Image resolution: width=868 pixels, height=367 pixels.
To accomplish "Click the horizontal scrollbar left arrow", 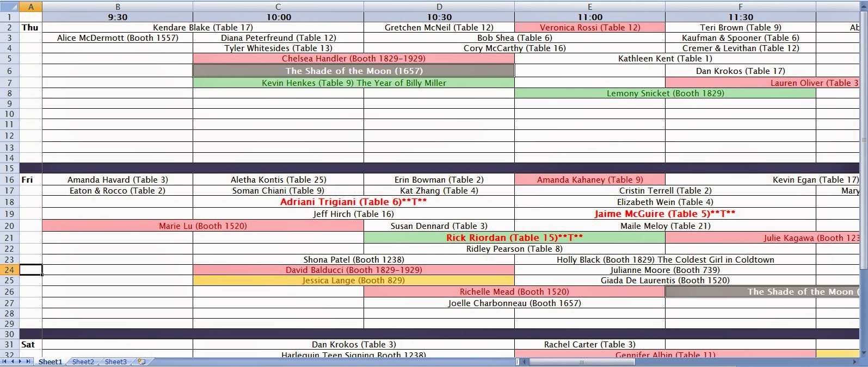I will (525, 362).
